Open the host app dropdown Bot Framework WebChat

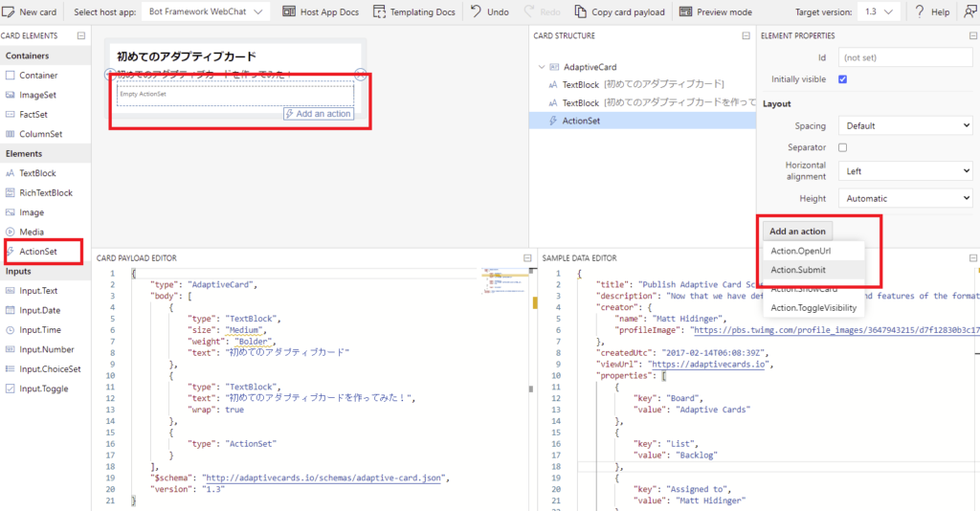coord(205,11)
